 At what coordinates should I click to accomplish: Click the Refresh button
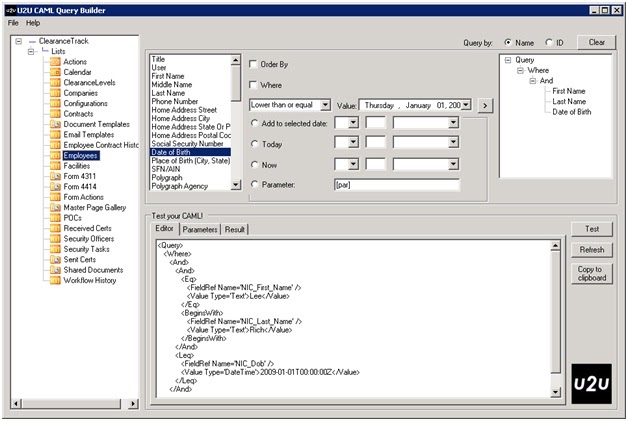tap(592, 250)
